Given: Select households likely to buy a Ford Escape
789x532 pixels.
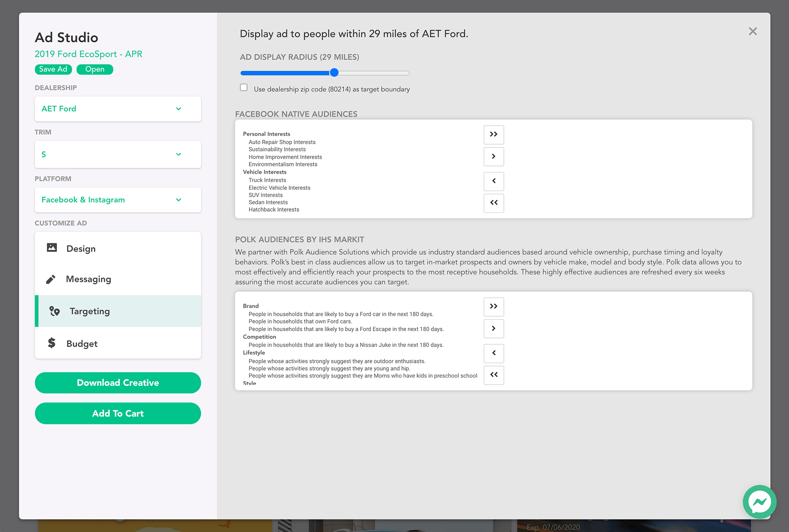Looking at the screenshot, I should 346,329.
